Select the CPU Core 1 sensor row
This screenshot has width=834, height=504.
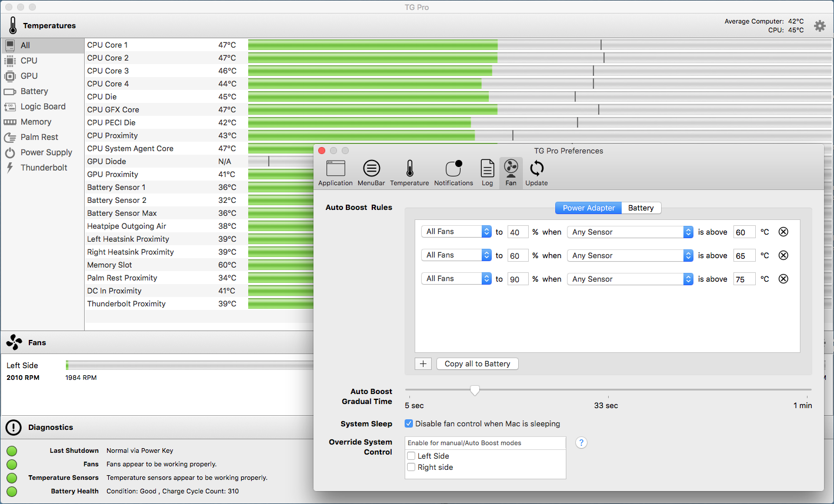(x=459, y=45)
